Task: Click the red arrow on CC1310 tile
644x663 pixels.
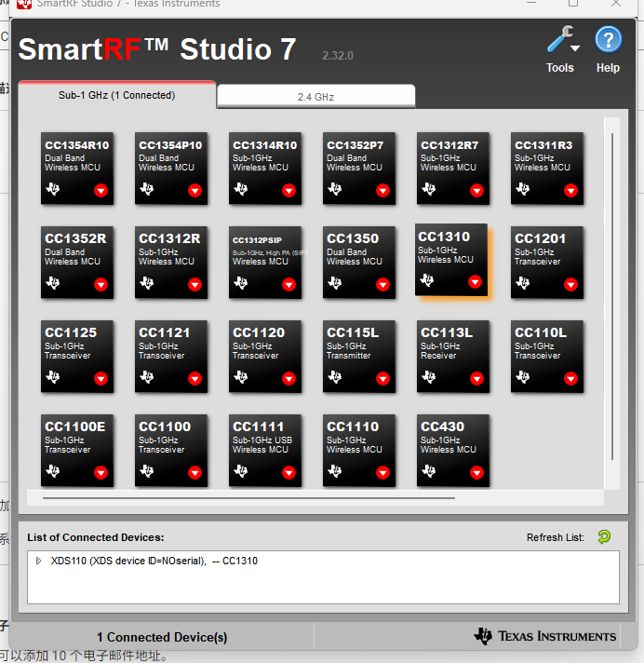Action: point(475,281)
